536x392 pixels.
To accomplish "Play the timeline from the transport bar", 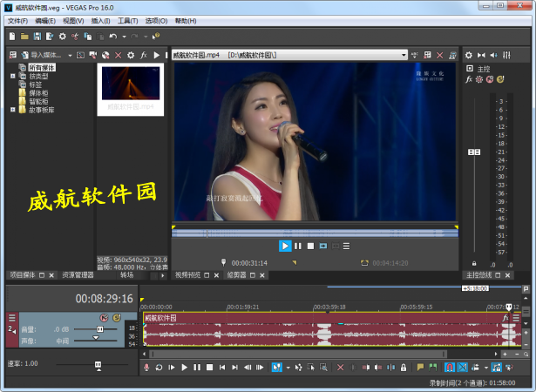I will [x=184, y=368].
